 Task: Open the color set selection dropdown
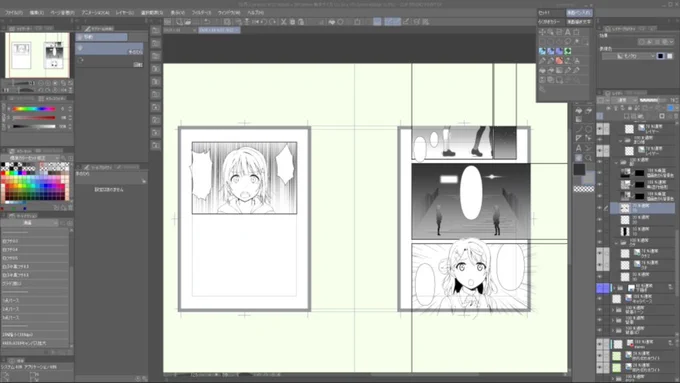click(30, 158)
